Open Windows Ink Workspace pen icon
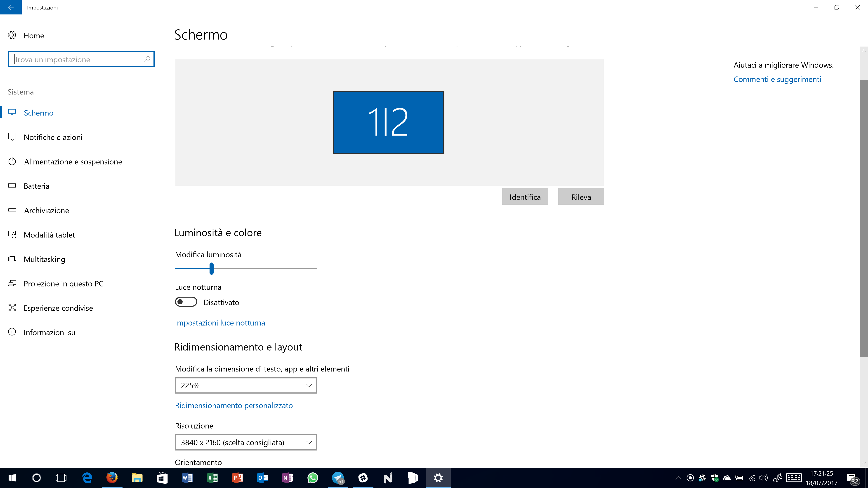This screenshot has width=868, height=488. [778, 478]
